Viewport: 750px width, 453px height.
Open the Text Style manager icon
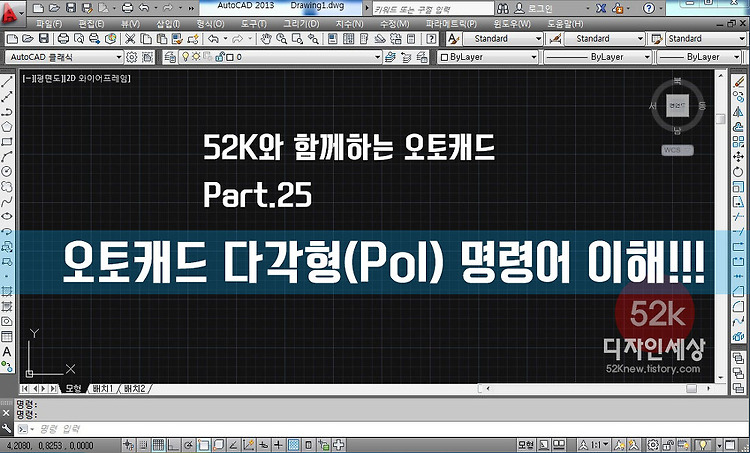click(453, 39)
